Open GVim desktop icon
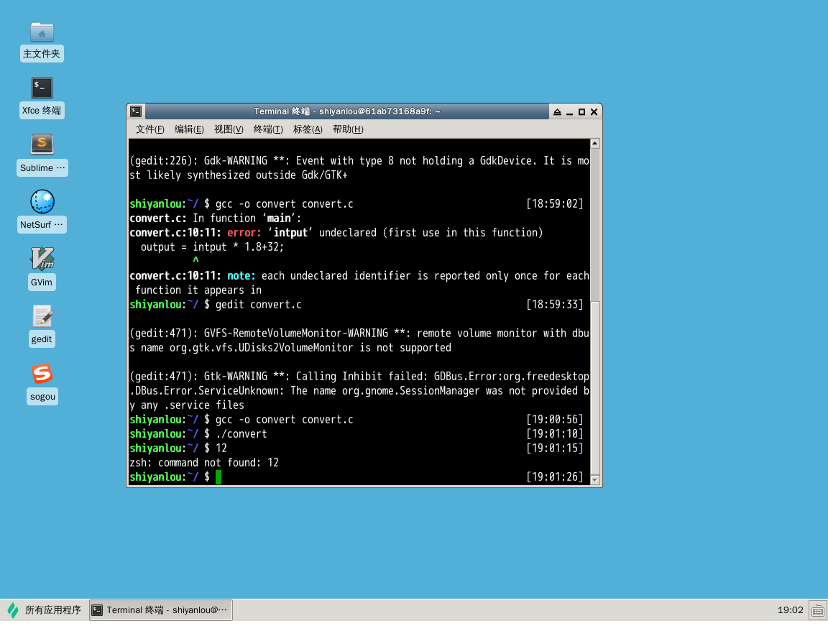Viewport: 828px width, 644px height. click(x=42, y=259)
